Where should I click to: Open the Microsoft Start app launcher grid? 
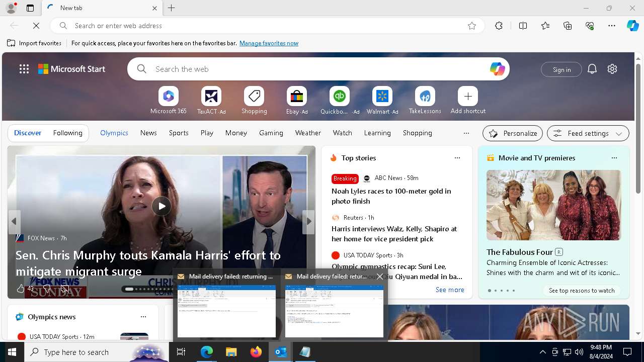(24, 69)
